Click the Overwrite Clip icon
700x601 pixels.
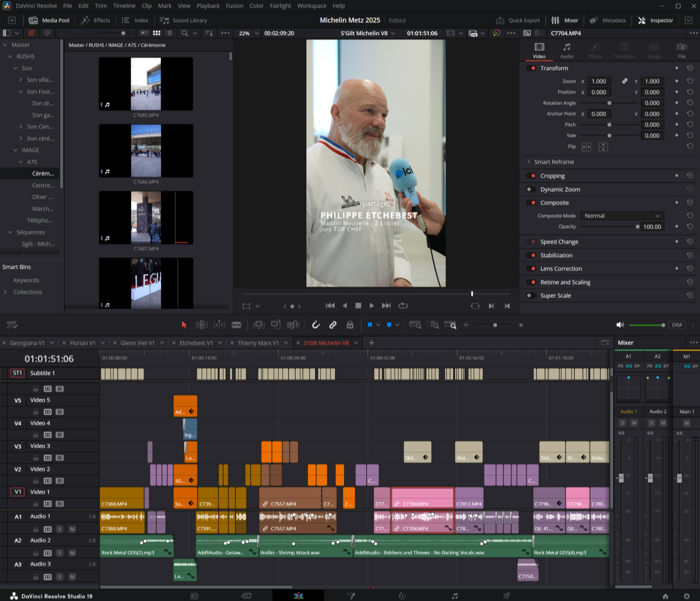pos(276,325)
